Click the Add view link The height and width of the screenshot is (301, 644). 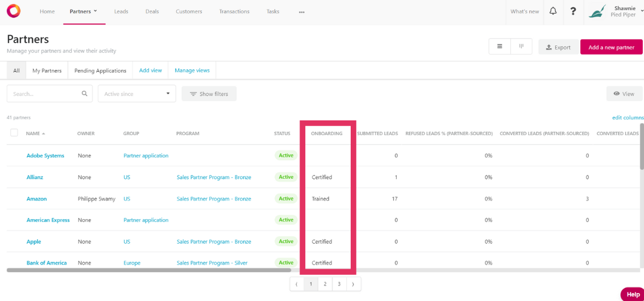(150, 70)
